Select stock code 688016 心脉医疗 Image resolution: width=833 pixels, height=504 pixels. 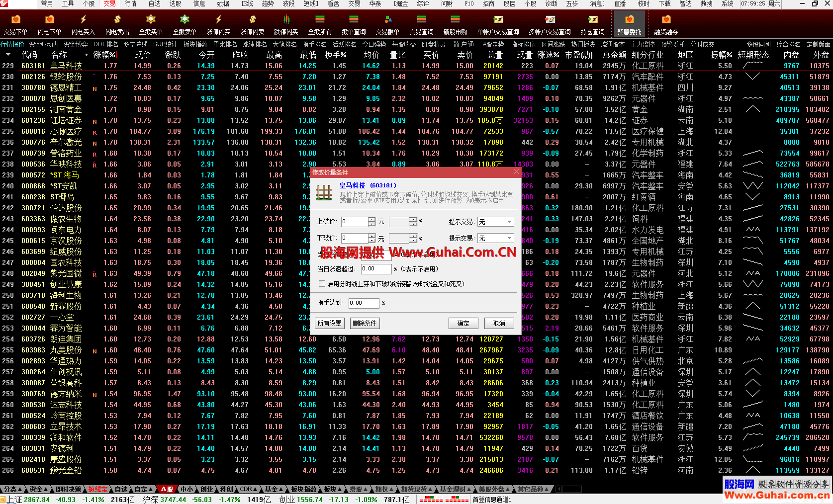pyautogui.click(x=33, y=131)
